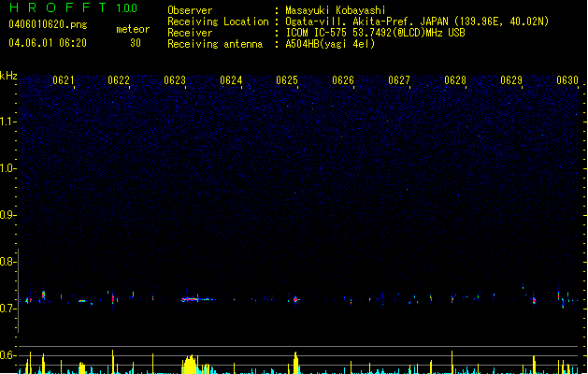Click the large yellow power peak below 0623

(190, 365)
